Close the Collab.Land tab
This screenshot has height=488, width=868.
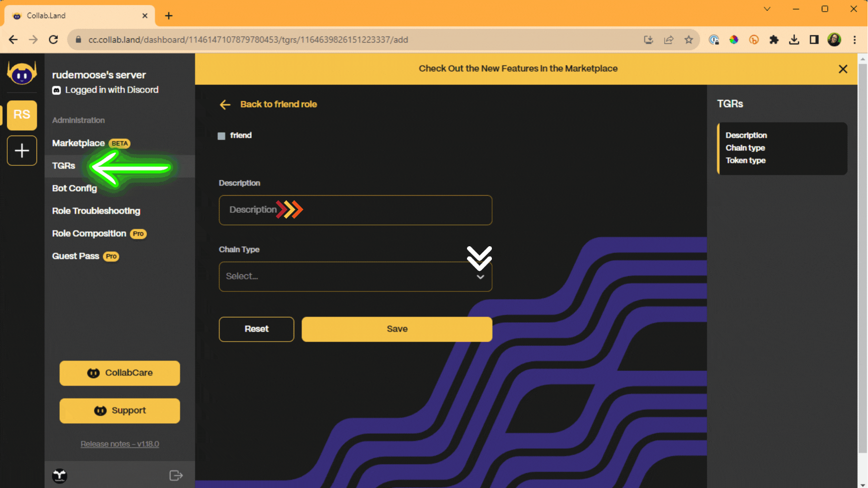click(145, 16)
